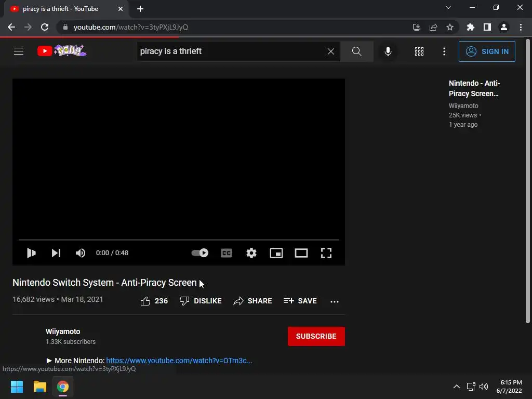
Task: Bookmark this page with the star icon
Action: point(450,27)
